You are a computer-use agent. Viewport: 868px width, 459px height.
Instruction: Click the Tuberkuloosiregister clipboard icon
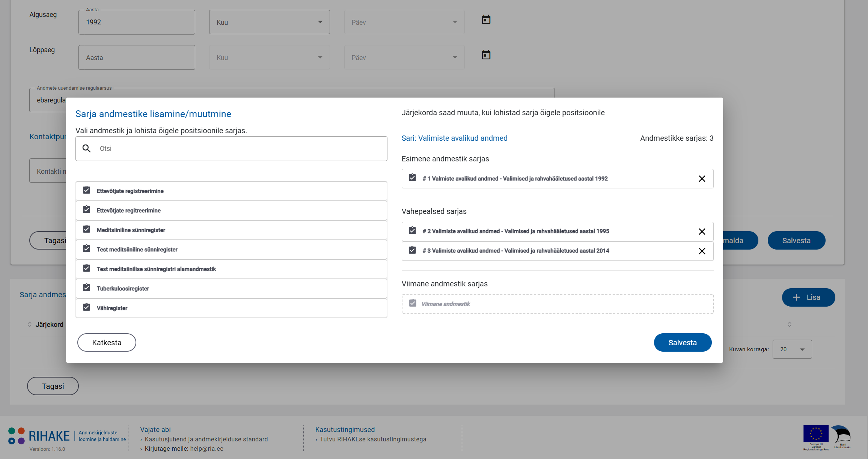click(x=87, y=288)
